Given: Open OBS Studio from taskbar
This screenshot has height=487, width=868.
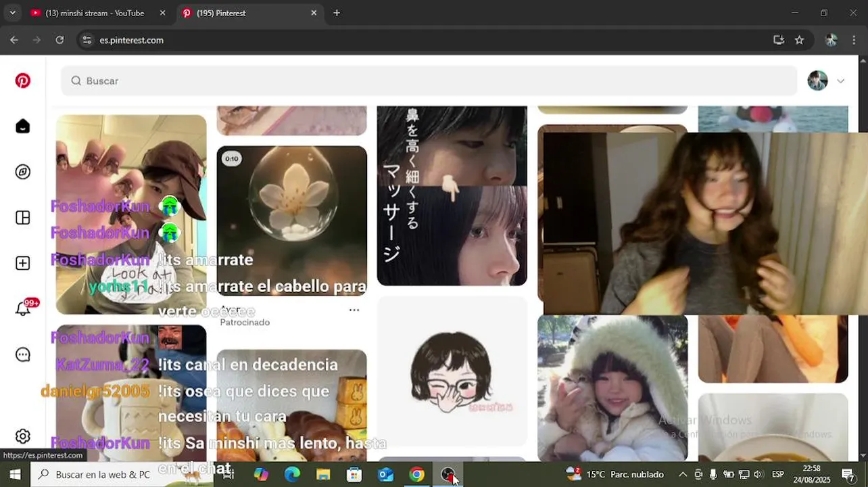Looking at the screenshot, I should pos(448,475).
